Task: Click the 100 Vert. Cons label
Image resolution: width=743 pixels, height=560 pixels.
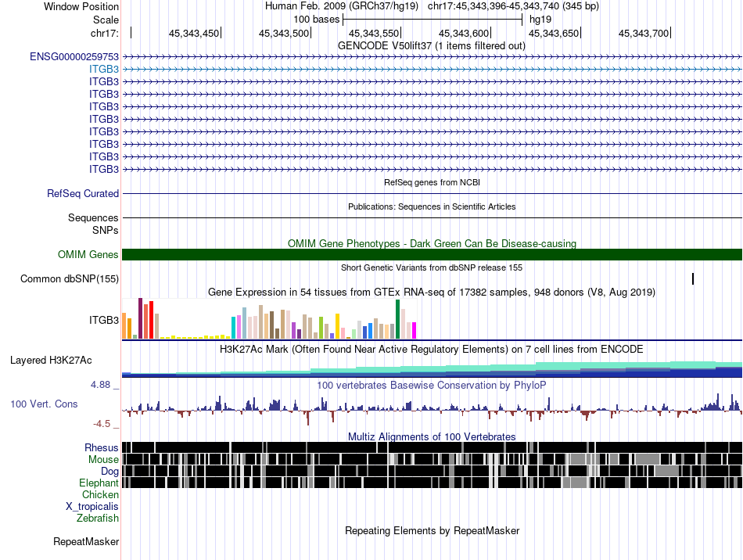Action: click(44, 404)
